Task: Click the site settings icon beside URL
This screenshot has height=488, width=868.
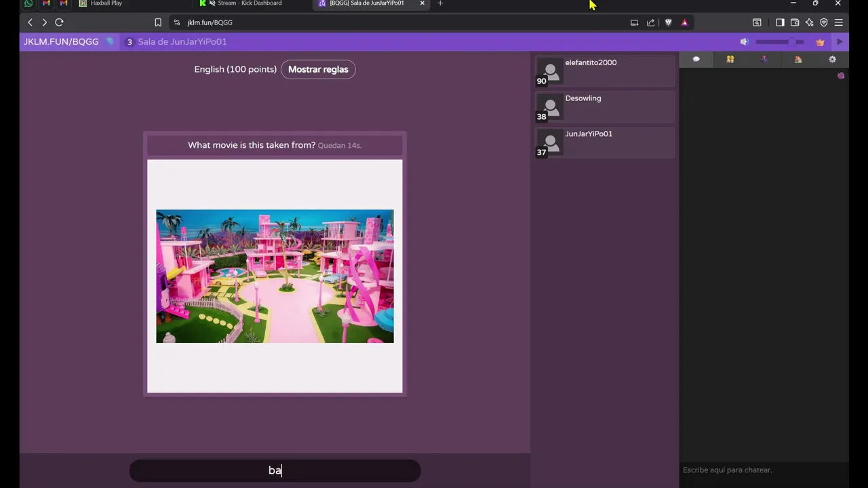Action: (x=177, y=22)
